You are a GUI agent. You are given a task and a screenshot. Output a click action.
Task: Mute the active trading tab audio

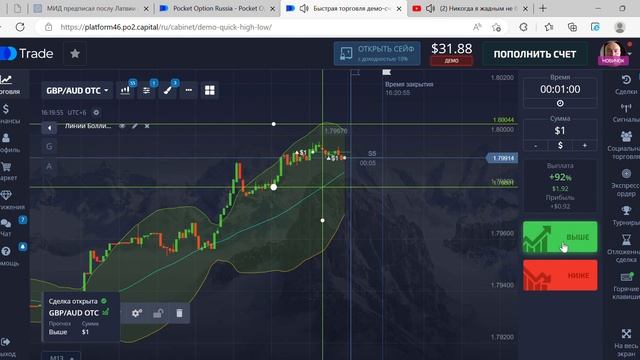click(304, 8)
